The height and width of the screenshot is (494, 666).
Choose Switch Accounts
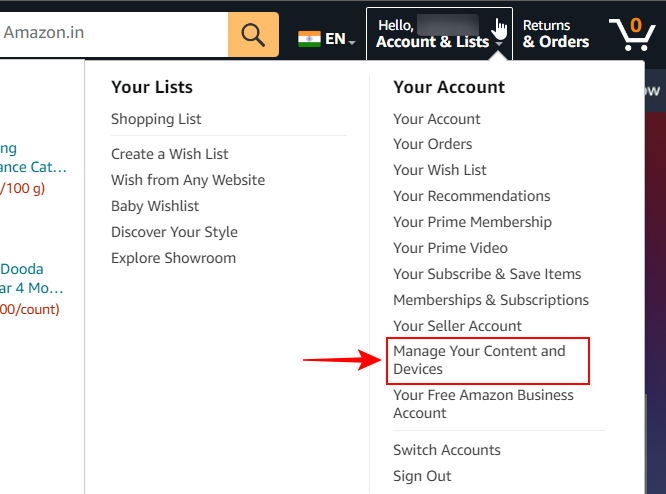point(447,450)
